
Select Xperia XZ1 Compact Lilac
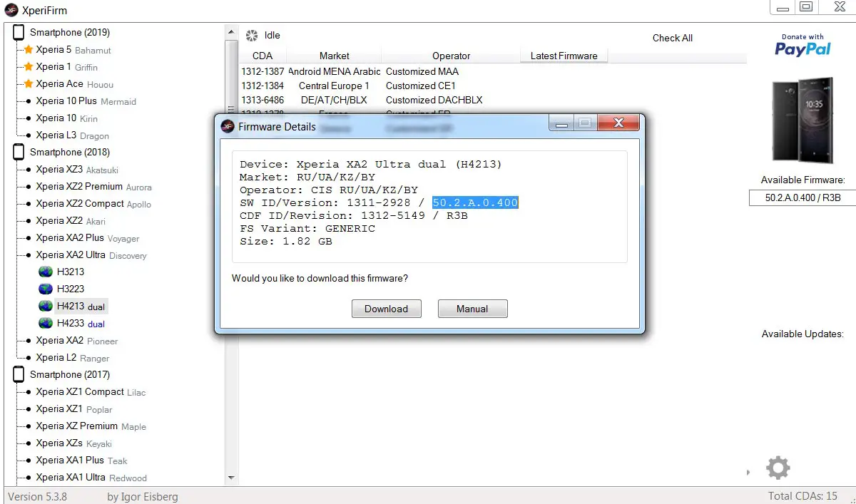[x=91, y=392]
